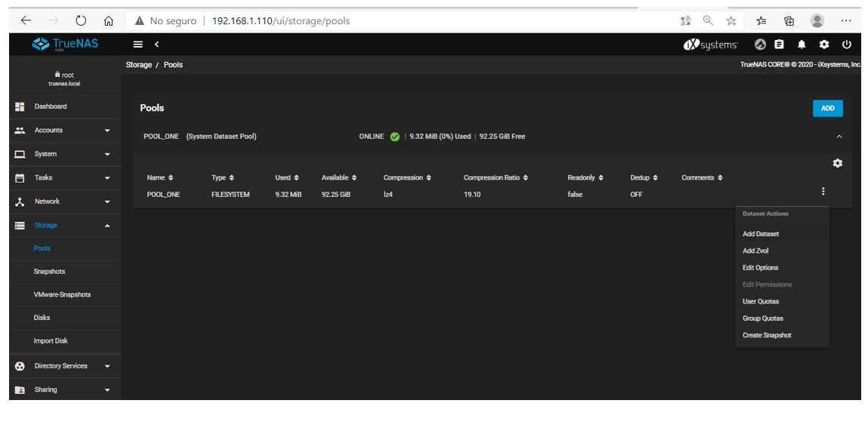Image resolution: width=868 pixels, height=428 pixels.
Task: Sort by Type column
Action: click(223, 177)
